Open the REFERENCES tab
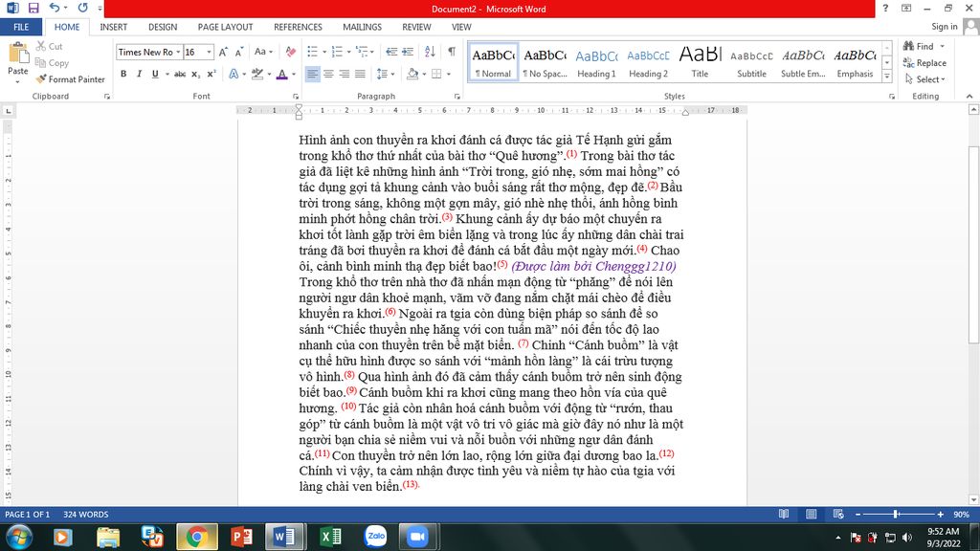Screen dimensions: 980x551 coord(298,27)
